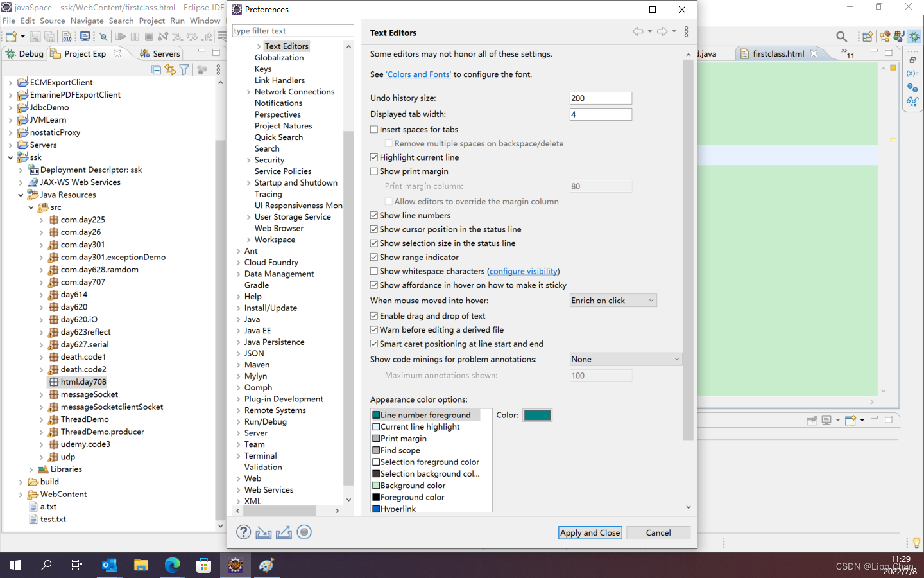Select the firstclass.html editor tab
This screenshot has height=578, width=924.
tap(778, 54)
